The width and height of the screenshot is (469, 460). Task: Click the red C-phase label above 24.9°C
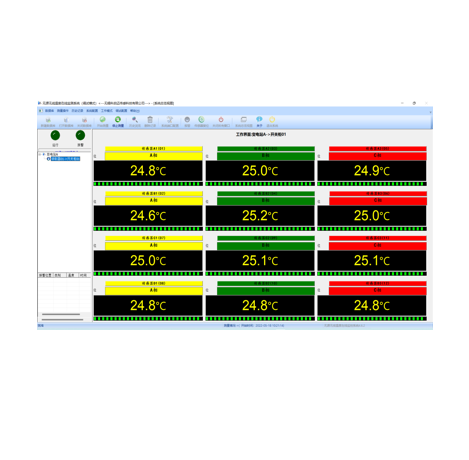(x=378, y=156)
